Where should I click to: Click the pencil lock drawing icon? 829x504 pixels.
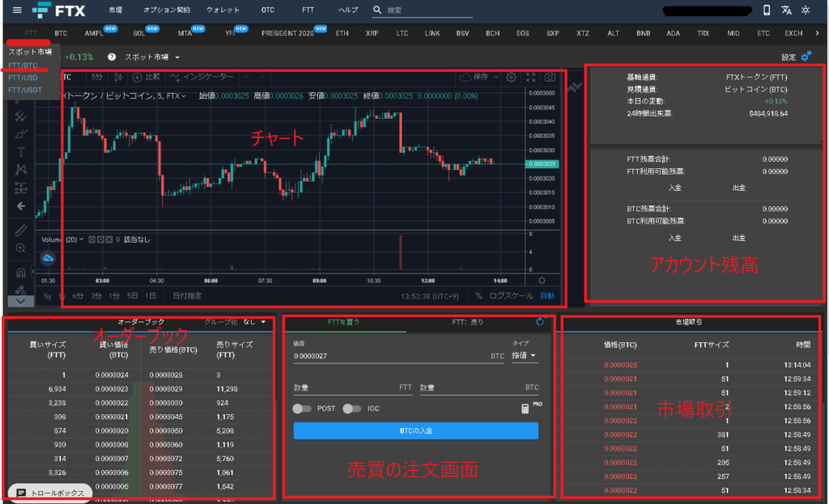[x=20, y=290]
